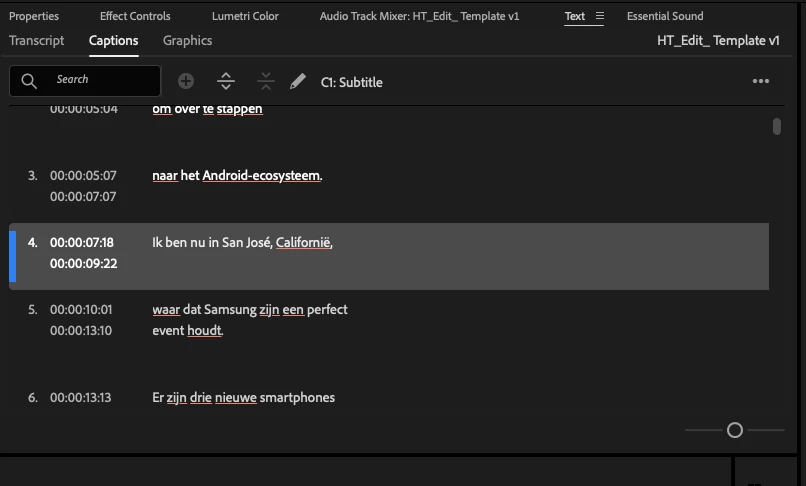Image resolution: width=806 pixels, height=486 pixels.
Task: Click the split caption icon
Action: click(226, 82)
